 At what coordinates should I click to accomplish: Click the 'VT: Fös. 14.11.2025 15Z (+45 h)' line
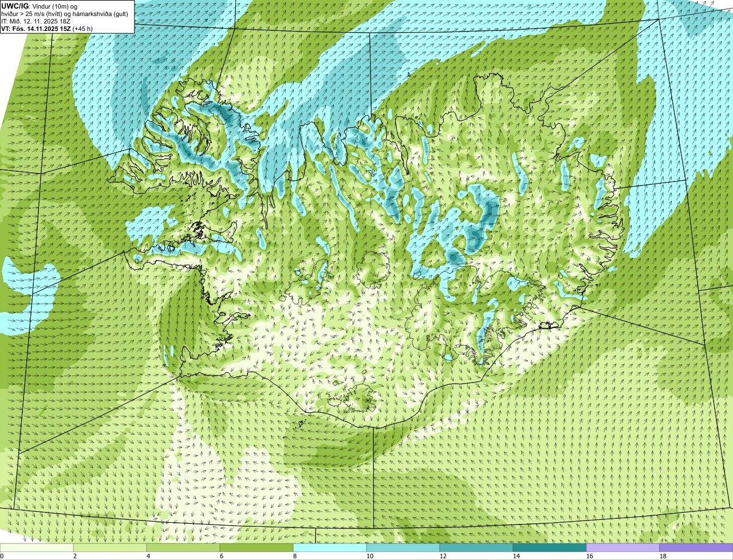coord(47,28)
